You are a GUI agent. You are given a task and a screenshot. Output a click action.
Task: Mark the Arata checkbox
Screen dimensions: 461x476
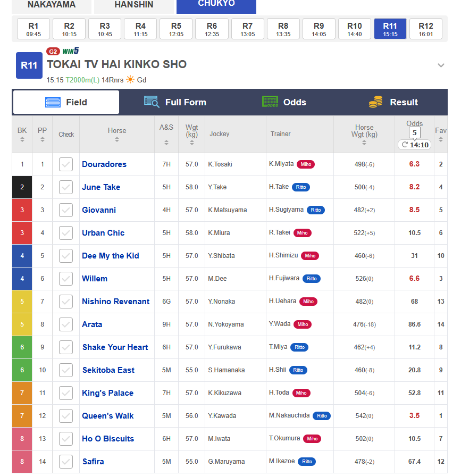(x=66, y=324)
